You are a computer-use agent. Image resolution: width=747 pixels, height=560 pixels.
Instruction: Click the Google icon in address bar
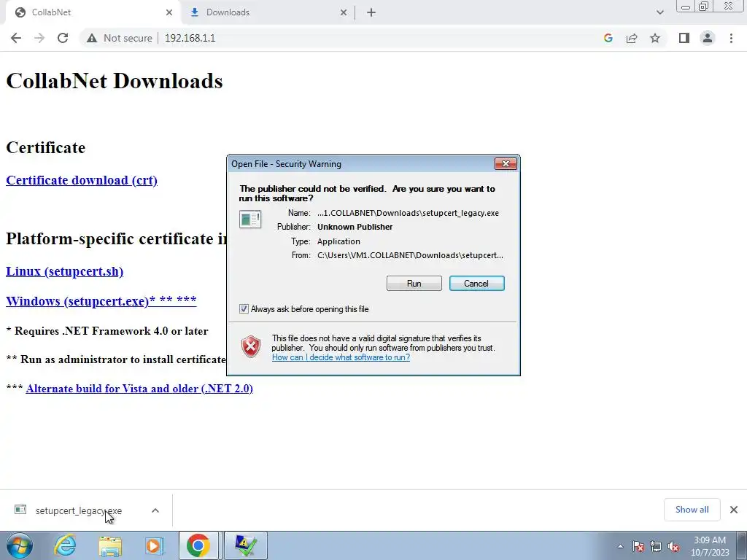click(608, 38)
